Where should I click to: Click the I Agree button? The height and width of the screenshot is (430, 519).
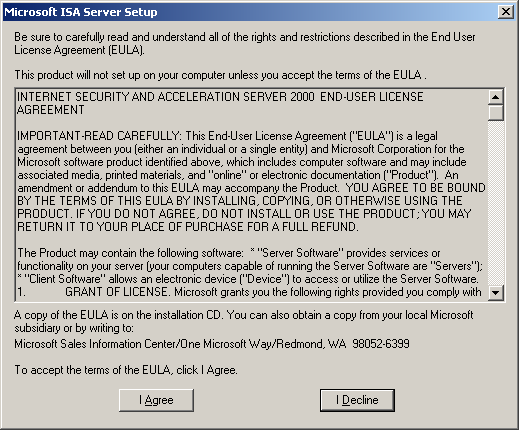(156, 400)
